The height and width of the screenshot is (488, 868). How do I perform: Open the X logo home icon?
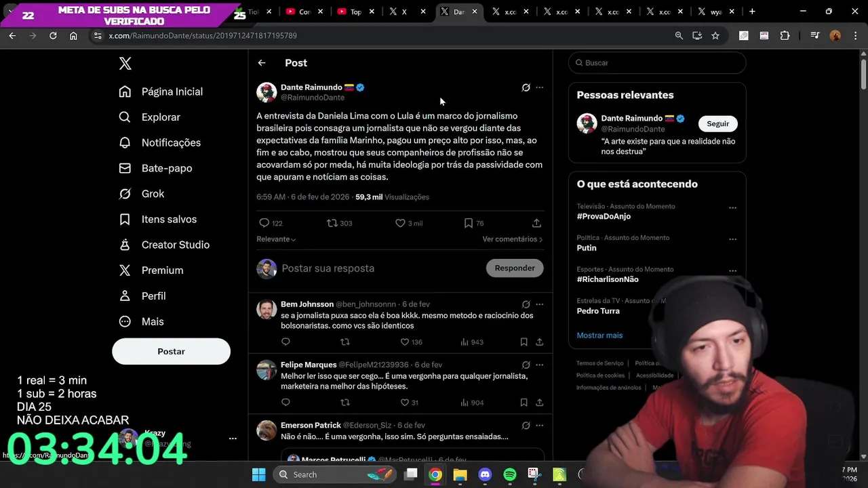(125, 64)
